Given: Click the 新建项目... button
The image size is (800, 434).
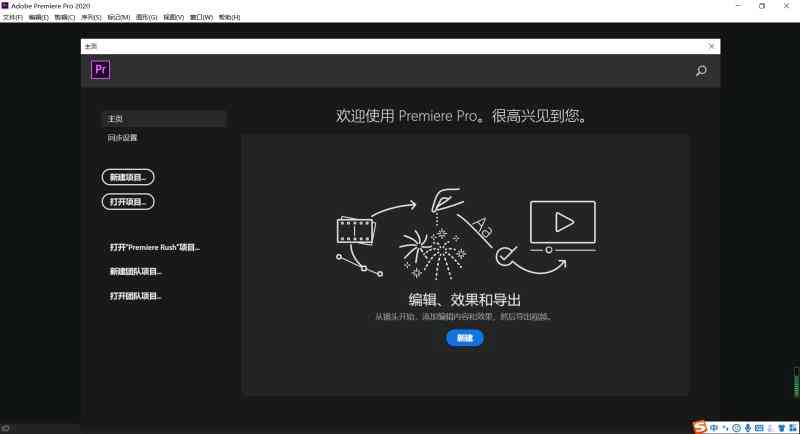Looking at the screenshot, I should [128, 177].
